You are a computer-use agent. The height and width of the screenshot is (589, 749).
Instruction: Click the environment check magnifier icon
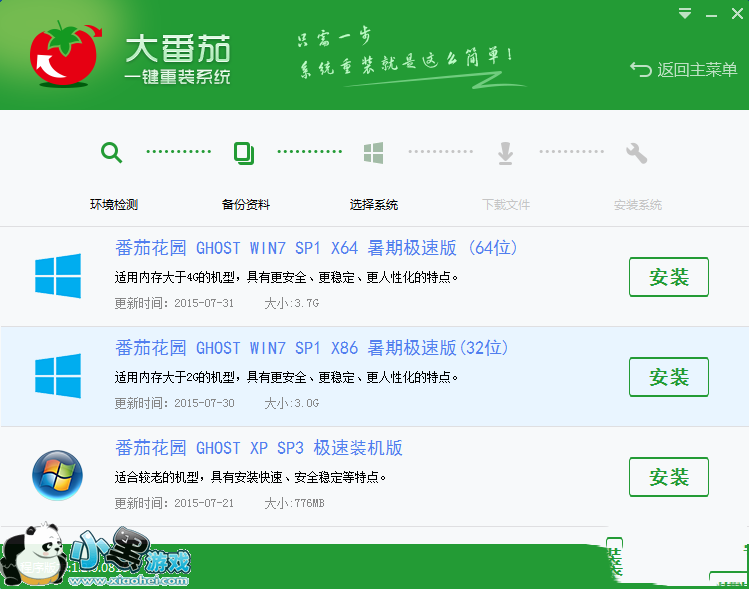(x=111, y=153)
